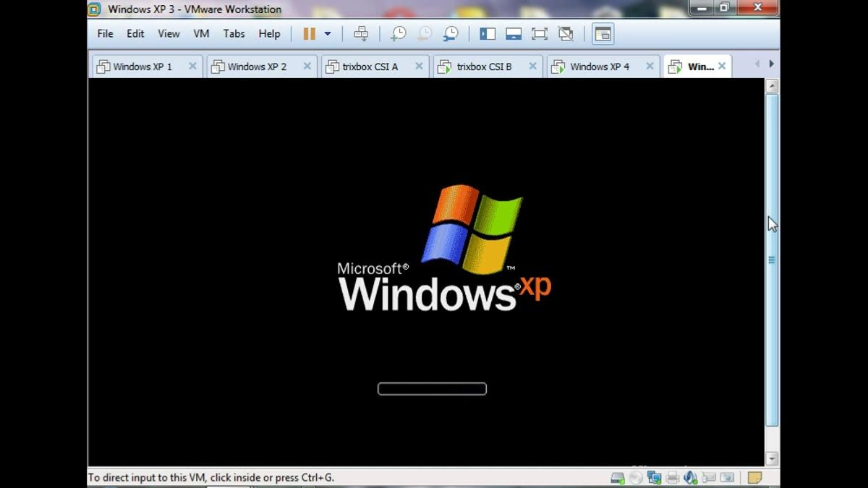Switch to the Windows XP 1 tab
The width and height of the screenshot is (868, 488).
146,67
